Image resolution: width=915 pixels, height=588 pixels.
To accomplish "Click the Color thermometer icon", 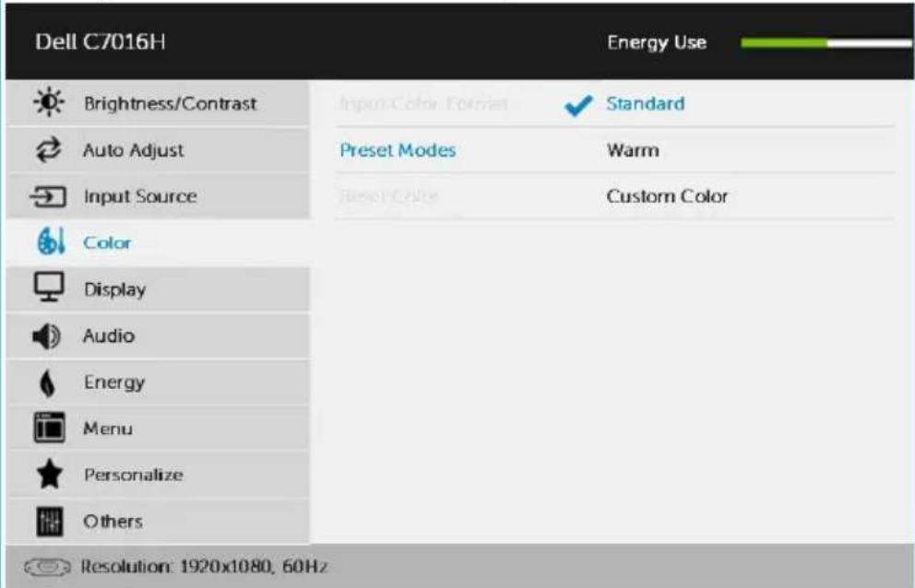I will [x=50, y=242].
